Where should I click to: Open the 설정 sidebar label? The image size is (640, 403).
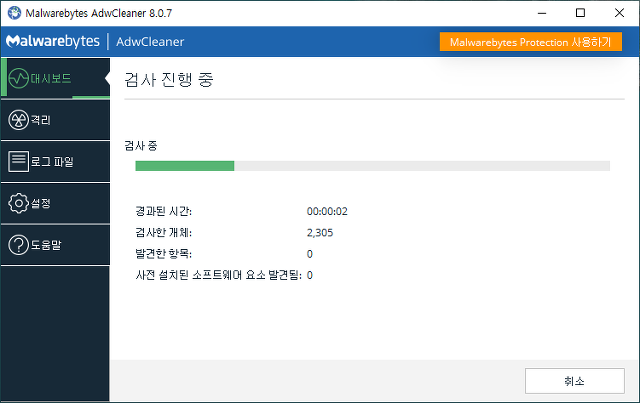point(40,203)
